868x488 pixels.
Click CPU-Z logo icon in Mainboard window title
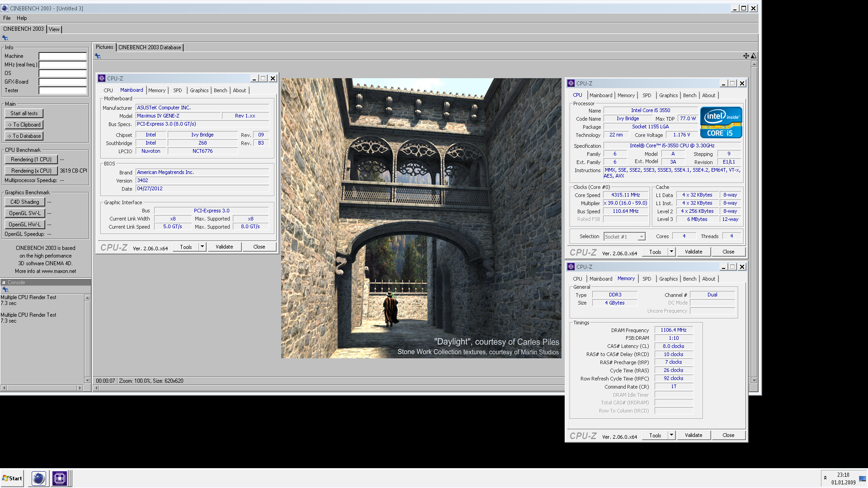click(102, 78)
